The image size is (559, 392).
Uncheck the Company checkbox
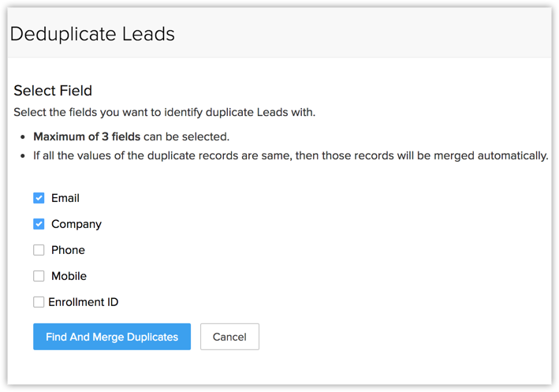(39, 224)
